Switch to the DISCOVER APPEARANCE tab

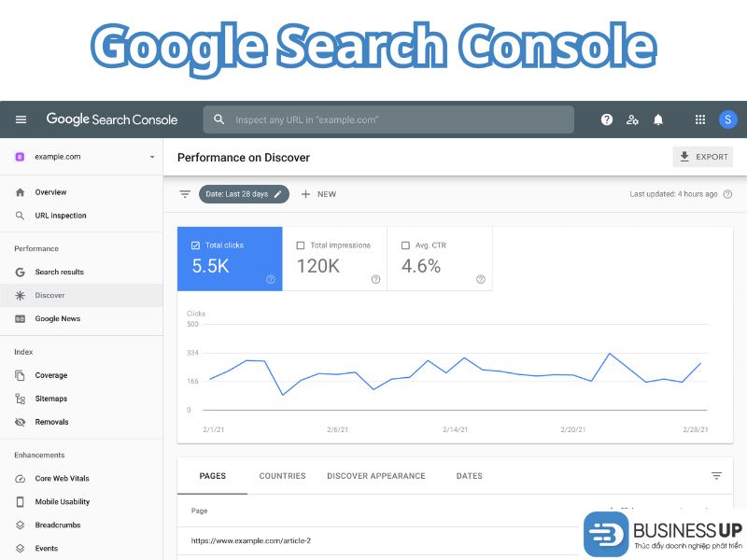(376, 476)
